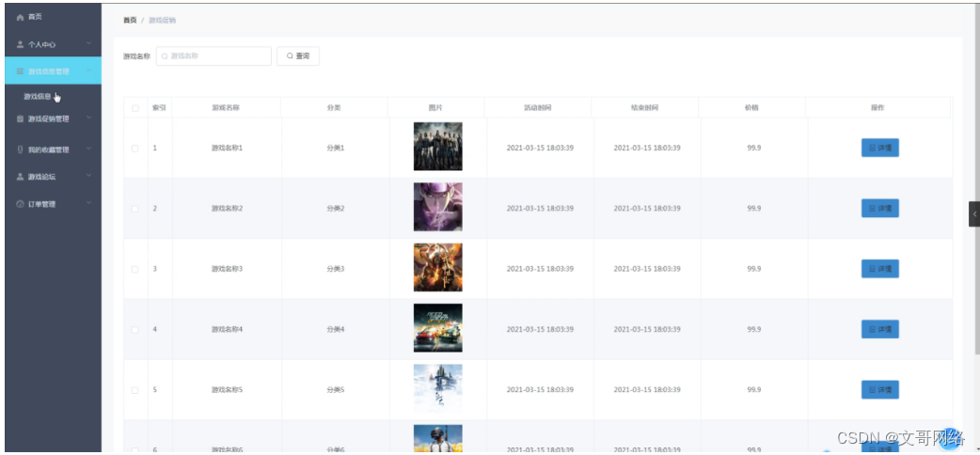The width and height of the screenshot is (980, 455).
Task: Click the 结束时间 value in row 游戏名称4
Action: (x=647, y=329)
